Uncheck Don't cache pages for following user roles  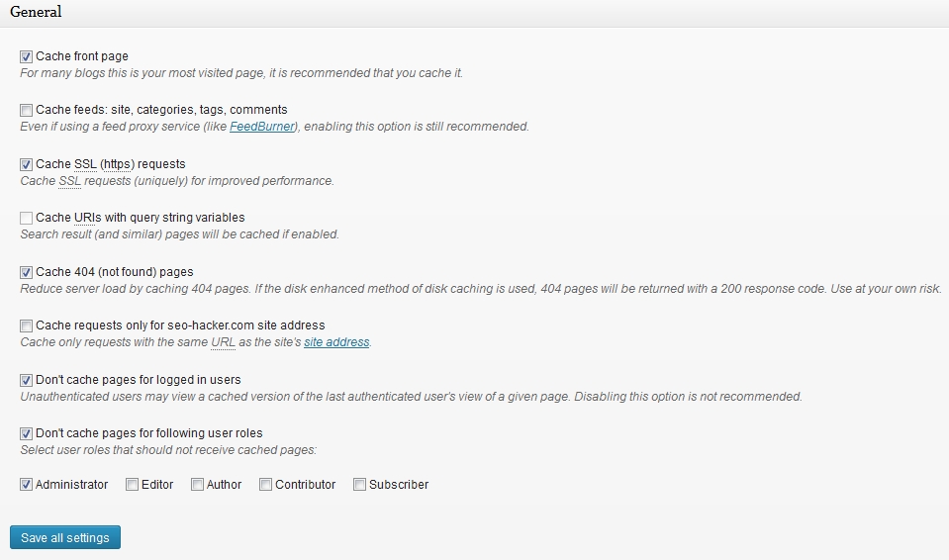[x=26, y=433]
